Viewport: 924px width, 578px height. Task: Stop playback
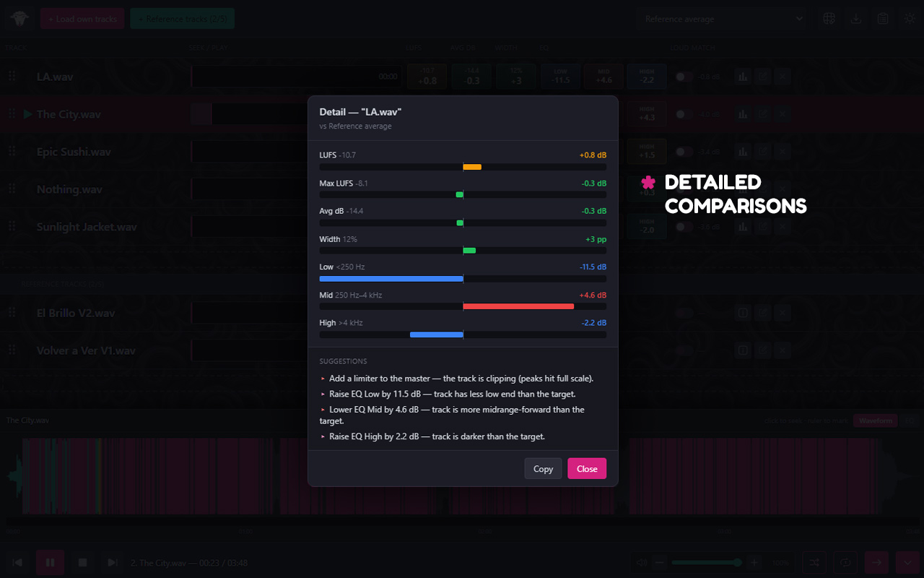[83, 562]
